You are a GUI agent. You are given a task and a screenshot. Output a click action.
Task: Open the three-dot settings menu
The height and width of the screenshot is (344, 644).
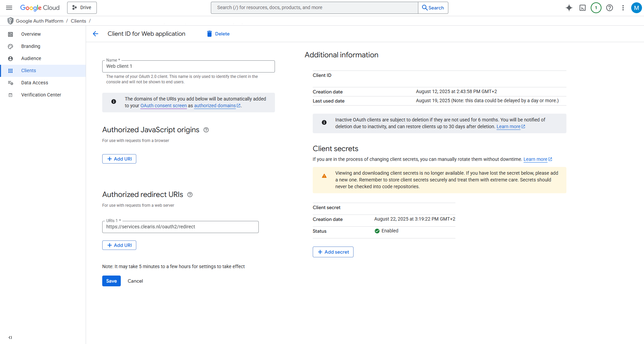point(623,8)
